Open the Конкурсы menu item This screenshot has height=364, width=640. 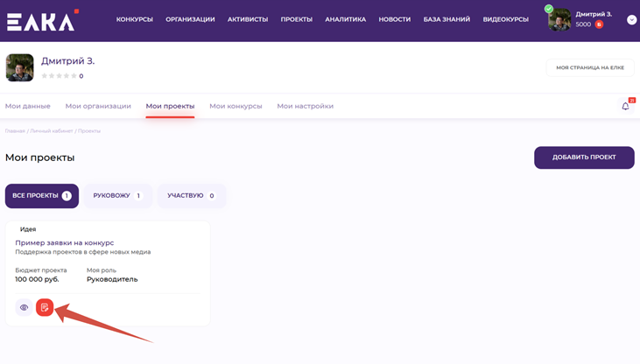(x=134, y=19)
